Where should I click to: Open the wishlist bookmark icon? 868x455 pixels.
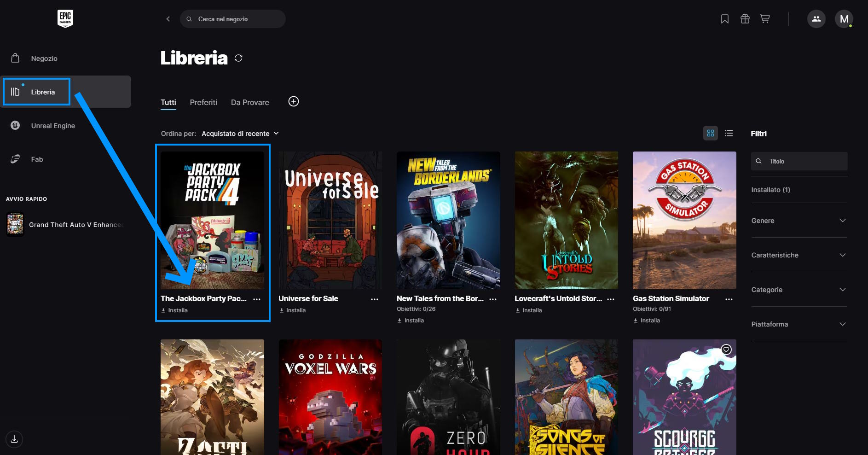click(724, 19)
